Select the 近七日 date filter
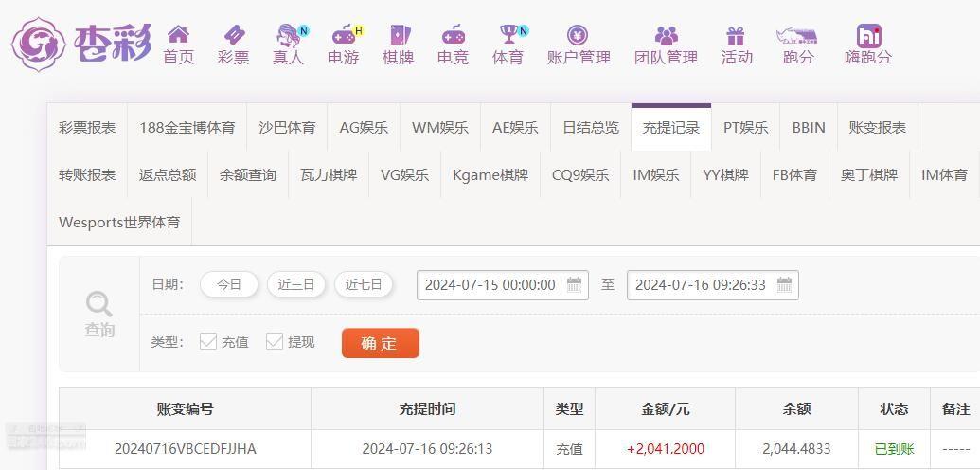 point(364,285)
